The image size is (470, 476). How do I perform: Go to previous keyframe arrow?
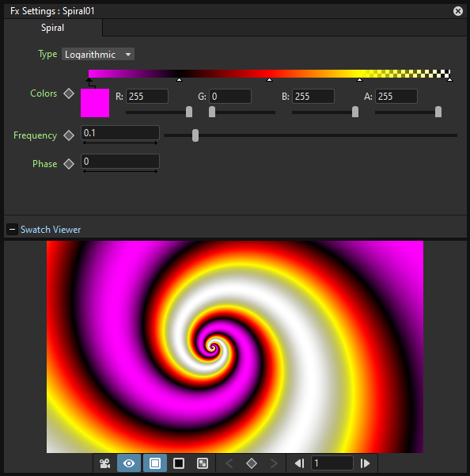(x=229, y=463)
